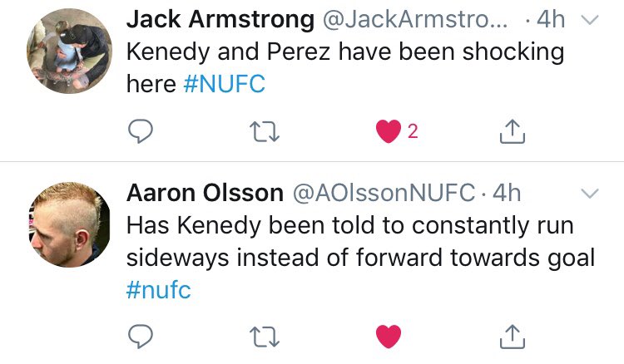Viewport: 624px width, 364px height.
Task: Retweet Aaron Olsson's tweet about Kenedy
Action: tap(265, 337)
